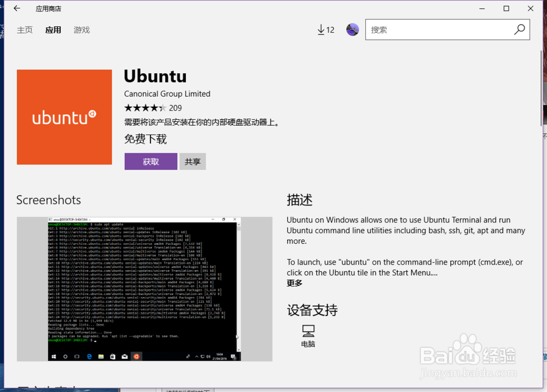Image resolution: width=547 pixels, height=392 pixels.
Task: Go back using the back arrow
Action: (17, 8)
